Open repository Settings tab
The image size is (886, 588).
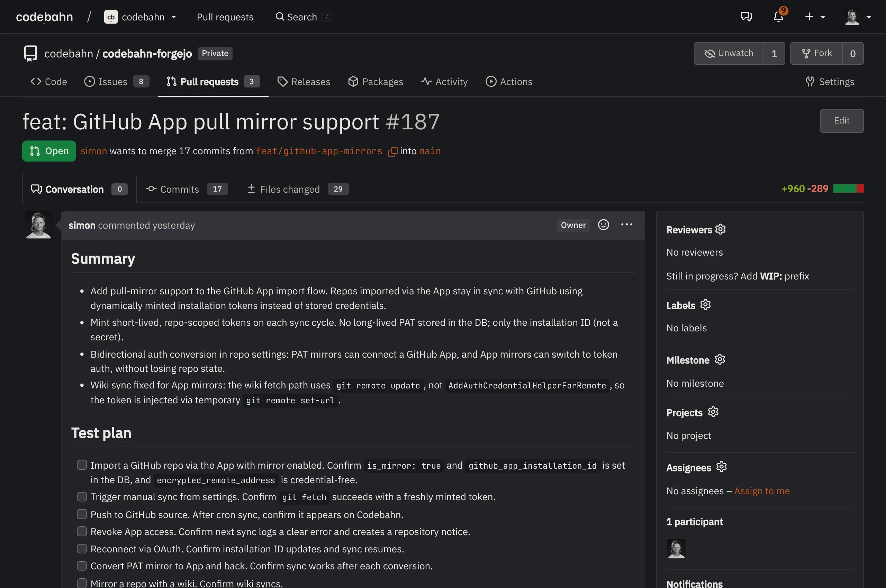click(829, 82)
